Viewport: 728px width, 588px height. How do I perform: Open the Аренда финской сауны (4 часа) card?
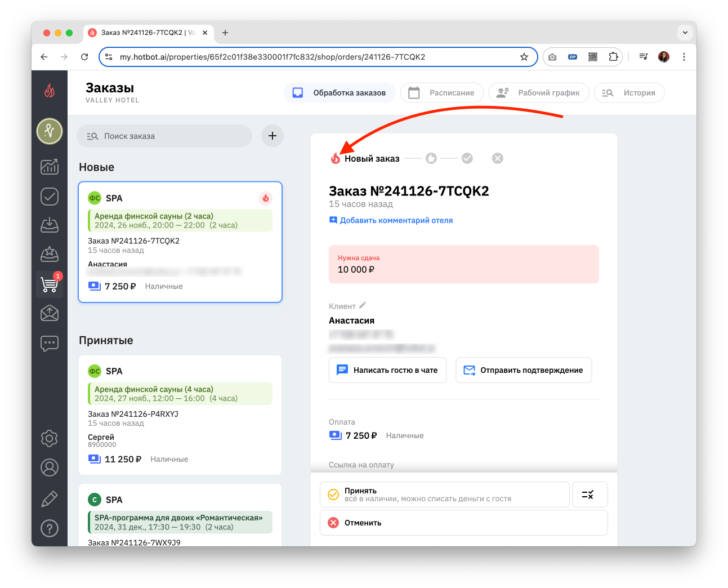[180, 415]
